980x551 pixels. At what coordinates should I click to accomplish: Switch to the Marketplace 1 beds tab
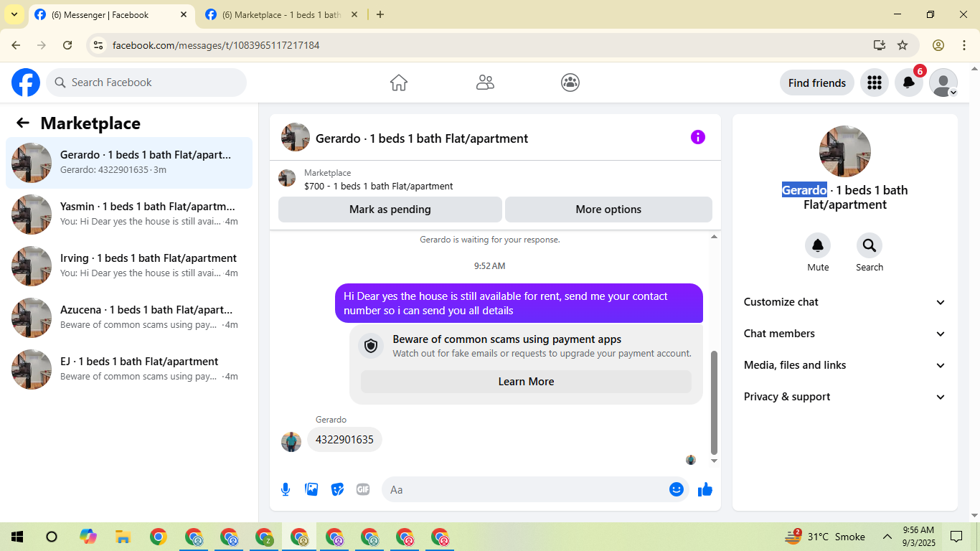coord(281,14)
